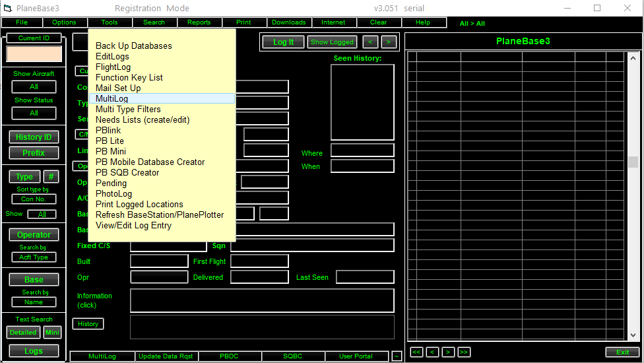Go to previous grid record with '<'
644x363 pixels.
(432, 352)
